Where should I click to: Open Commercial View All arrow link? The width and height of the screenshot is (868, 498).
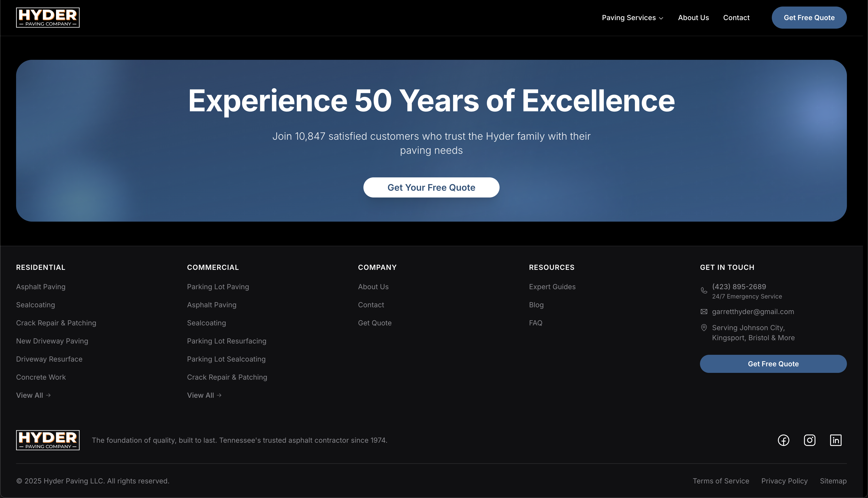click(204, 395)
